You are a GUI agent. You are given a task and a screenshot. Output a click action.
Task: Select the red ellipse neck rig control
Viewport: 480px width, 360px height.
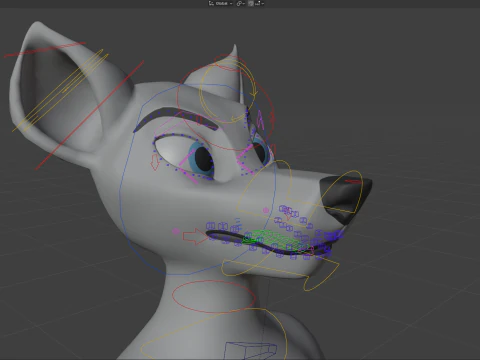[x=214, y=296]
